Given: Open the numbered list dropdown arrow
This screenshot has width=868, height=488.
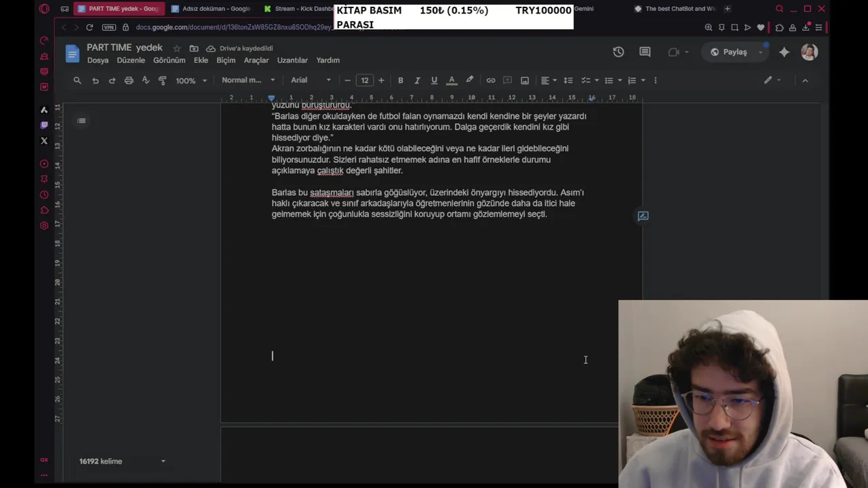Looking at the screenshot, I should click(643, 80).
